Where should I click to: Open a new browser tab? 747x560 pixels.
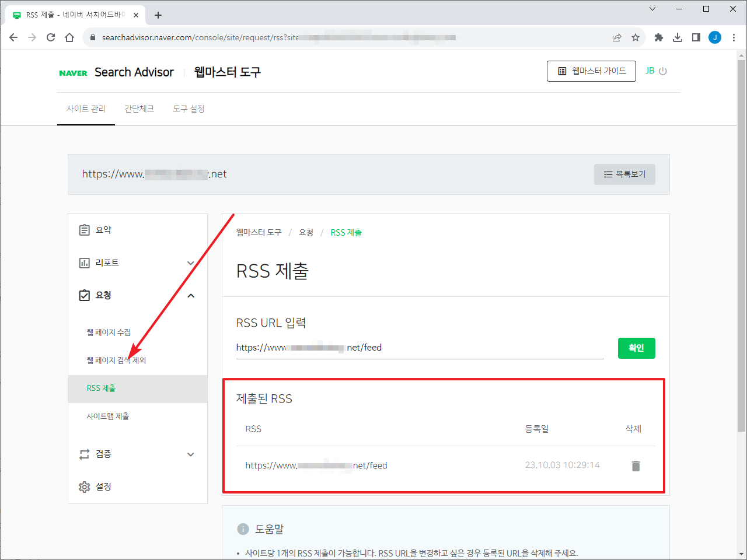tap(158, 15)
